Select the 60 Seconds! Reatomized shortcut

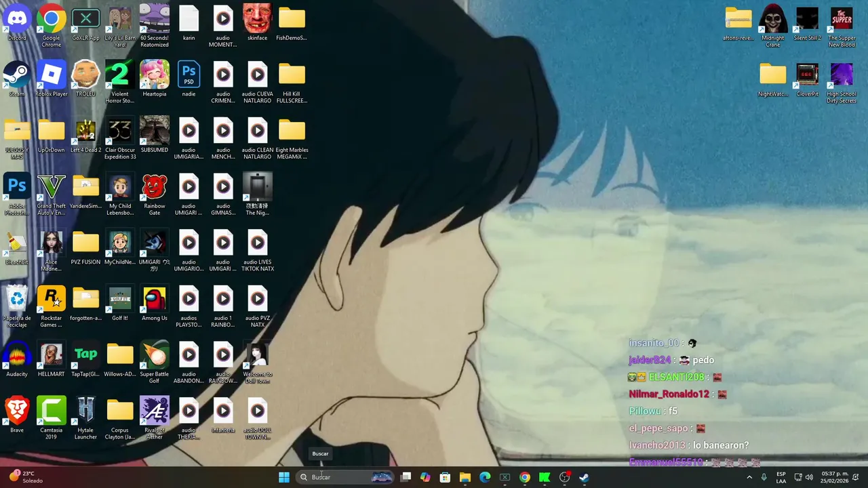pos(155,26)
